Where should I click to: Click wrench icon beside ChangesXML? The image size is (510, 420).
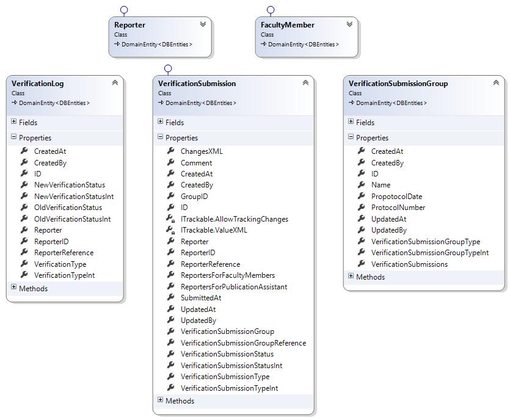click(171, 151)
